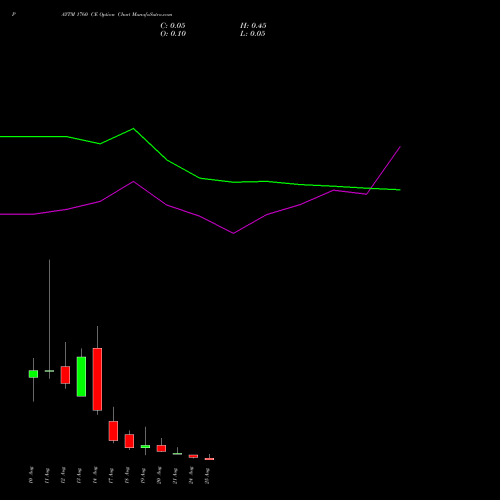
Task: Click the 20 Aug date axis label
Action: pyautogui.click(x=159, y=475)
